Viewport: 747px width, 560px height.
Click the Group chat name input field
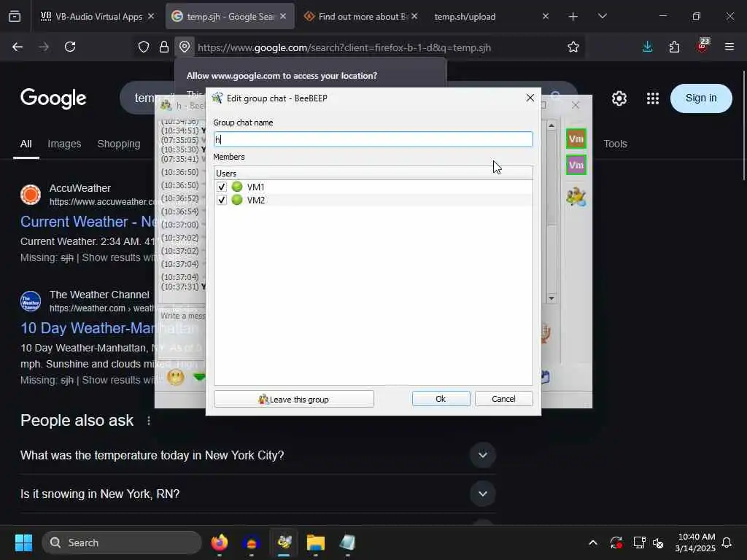[x=373, y=139]
